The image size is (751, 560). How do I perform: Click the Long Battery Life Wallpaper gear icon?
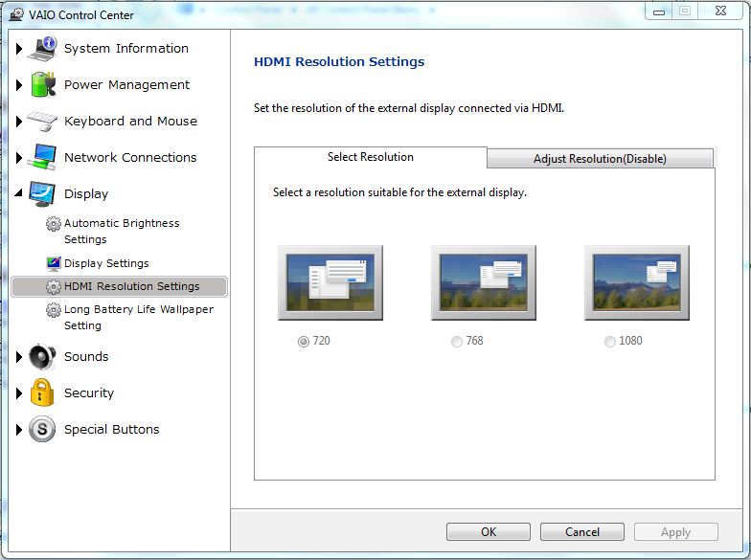(x=54, y=310)
